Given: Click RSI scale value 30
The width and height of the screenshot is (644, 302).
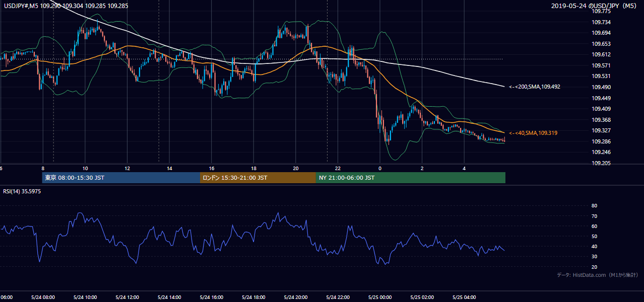Looking at the screenshot, I should point(594,257).
